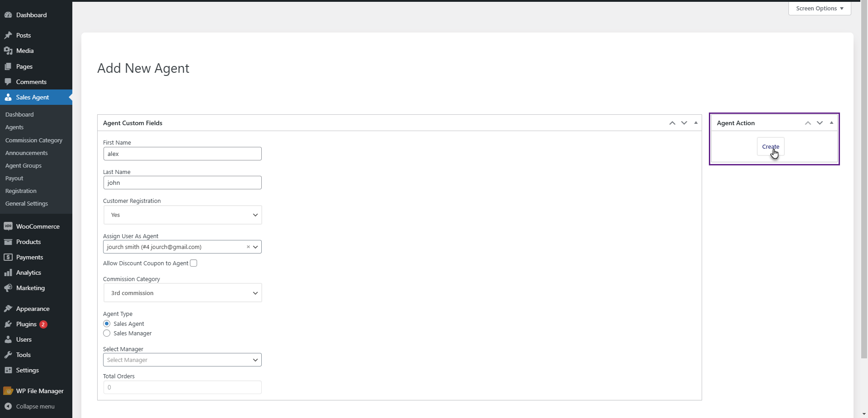Open the Commission Category dropdown
This screenshot has width=868, height=418.
click(183, 293)
